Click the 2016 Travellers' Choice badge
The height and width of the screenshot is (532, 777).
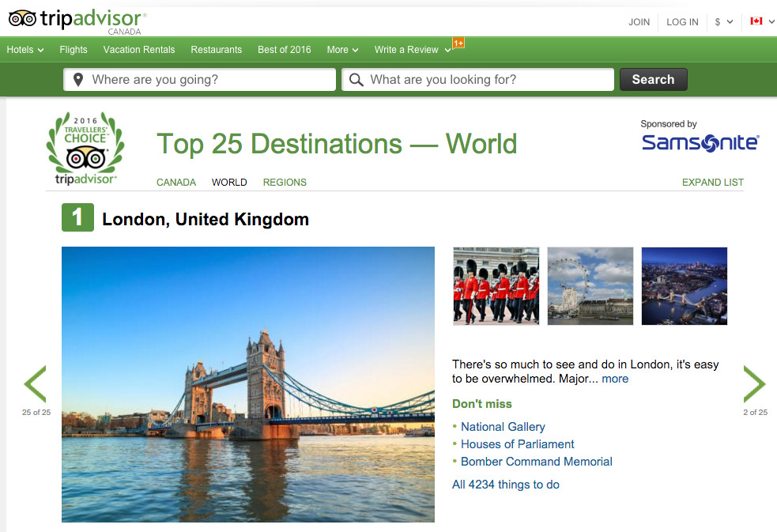tap(85, 148)
